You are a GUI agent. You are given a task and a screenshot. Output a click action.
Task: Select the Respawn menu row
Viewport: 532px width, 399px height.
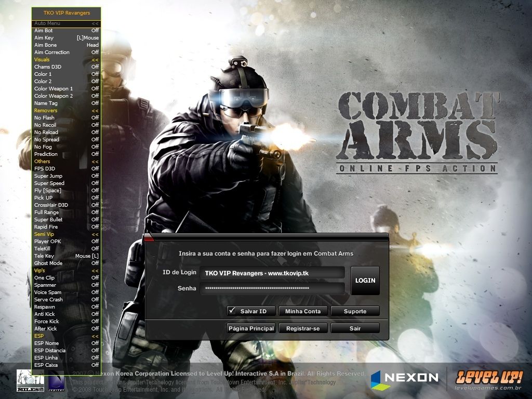66,307
